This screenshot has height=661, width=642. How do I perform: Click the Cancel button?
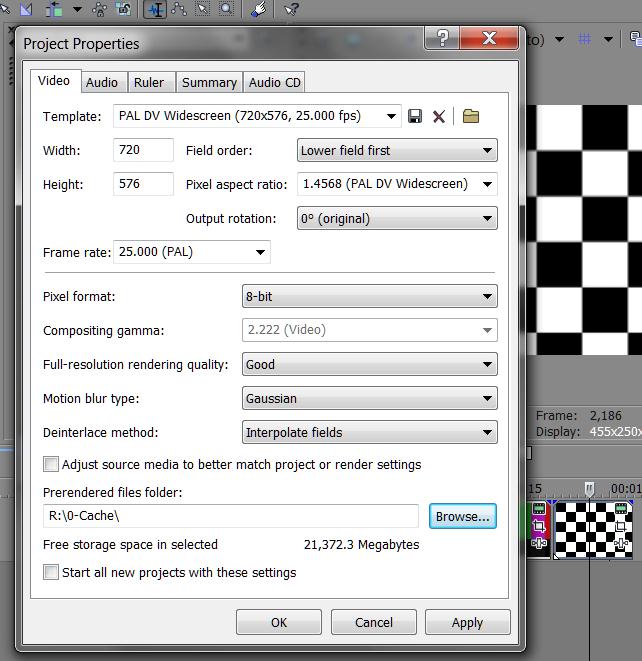pos(373,622)
